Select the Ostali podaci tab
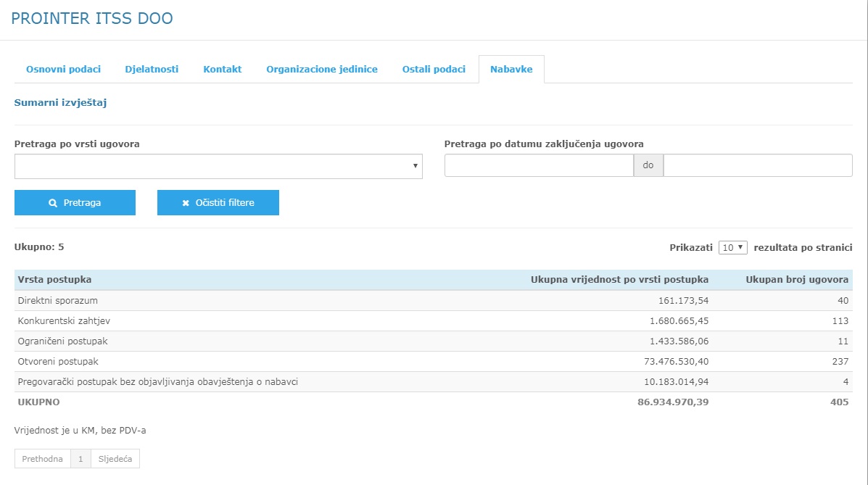 tap(434, 69)
